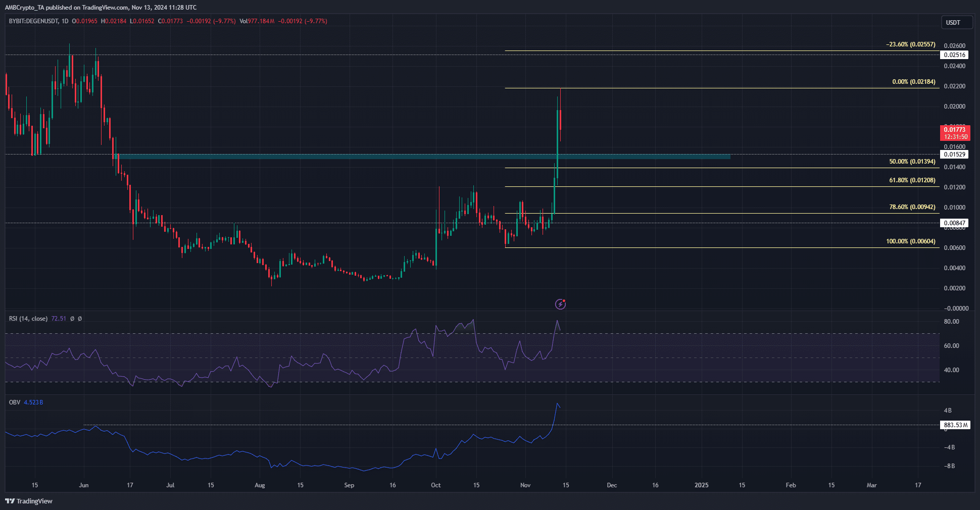Click the Dec date axis label
Viewport: 980px width, 510px height.
tap(612, 485)
